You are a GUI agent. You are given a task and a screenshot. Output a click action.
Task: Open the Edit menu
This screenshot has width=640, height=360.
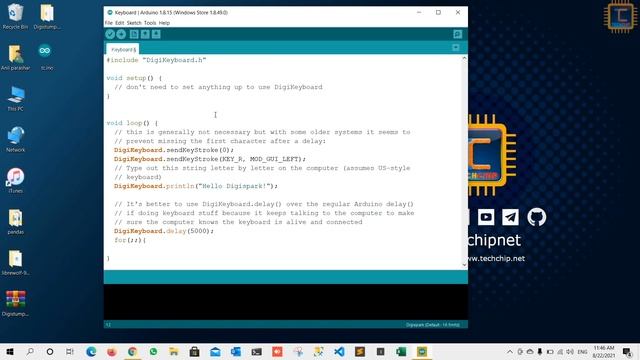pyautogui.click(x=120, y=23)
